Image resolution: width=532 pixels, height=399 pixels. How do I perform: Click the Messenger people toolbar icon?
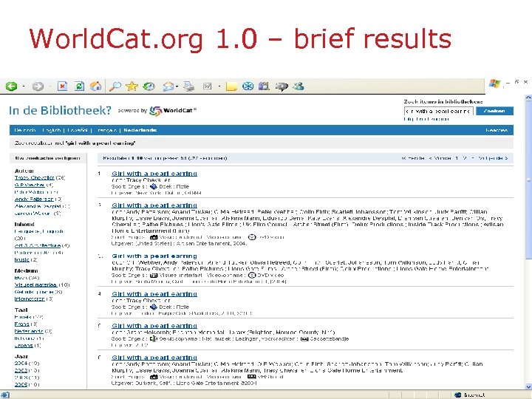[x=299, y=86]
